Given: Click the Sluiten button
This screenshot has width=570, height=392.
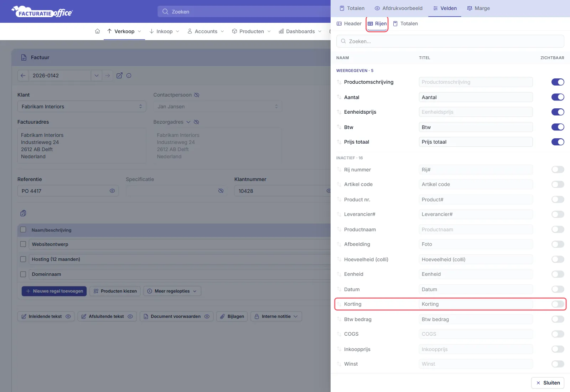Looking at the screenshot, I should pos(548,383).
